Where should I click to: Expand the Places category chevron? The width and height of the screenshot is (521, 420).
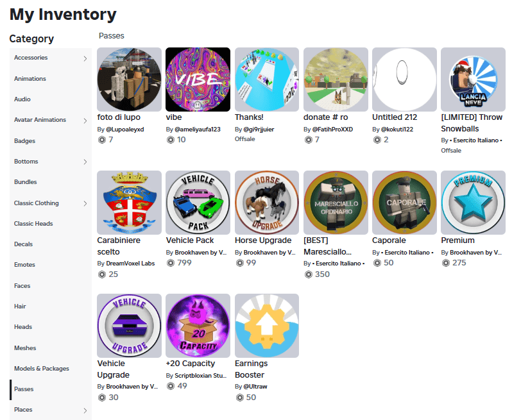[x=85, y=410]
